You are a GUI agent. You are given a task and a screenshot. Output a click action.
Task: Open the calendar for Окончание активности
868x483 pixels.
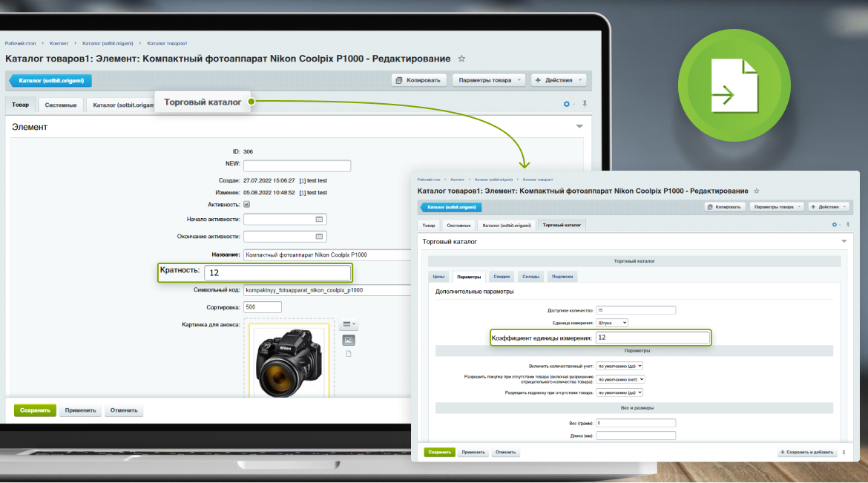[320, 237]
